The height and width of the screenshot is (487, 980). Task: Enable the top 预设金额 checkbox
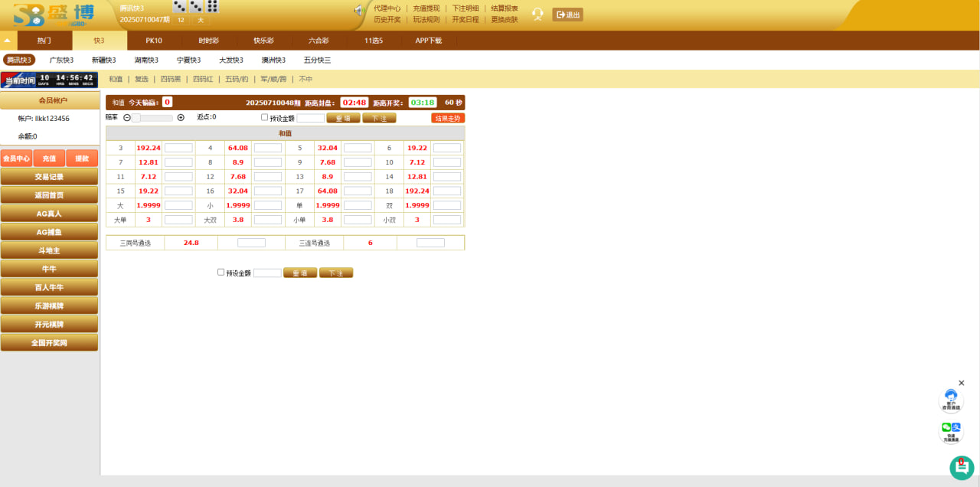[x=265, y=118]
